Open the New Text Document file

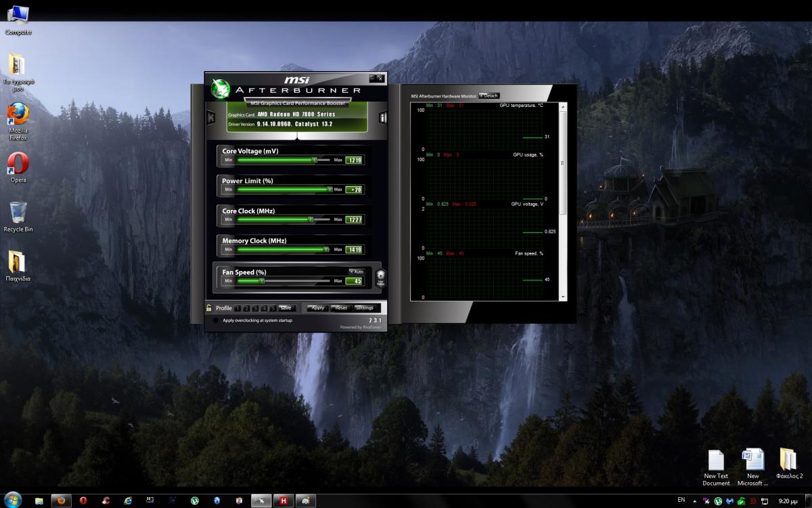716,467
